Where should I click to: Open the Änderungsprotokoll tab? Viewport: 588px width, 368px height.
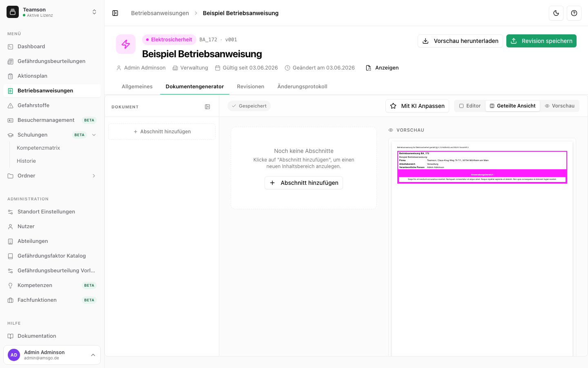302,87
